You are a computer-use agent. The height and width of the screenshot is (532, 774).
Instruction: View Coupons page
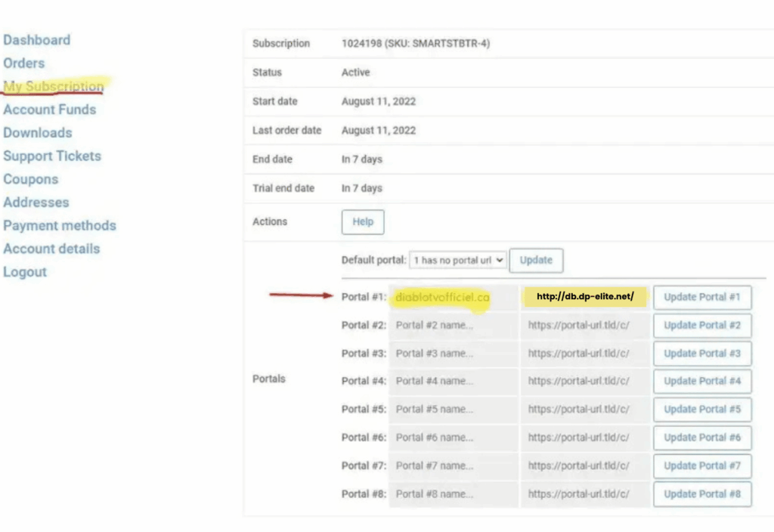click(30, 180)
